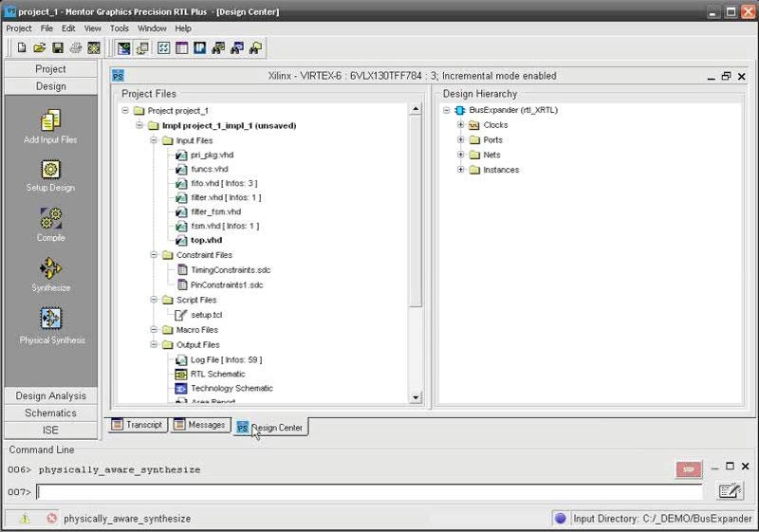Open the Project sidebar section

point(51,69)
